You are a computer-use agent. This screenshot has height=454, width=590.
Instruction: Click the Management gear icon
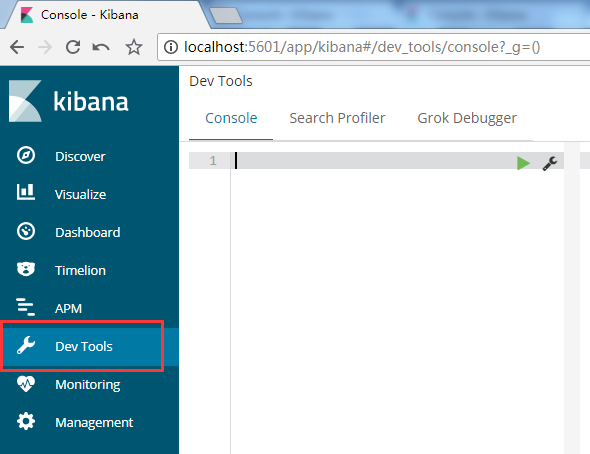(26, 421)
